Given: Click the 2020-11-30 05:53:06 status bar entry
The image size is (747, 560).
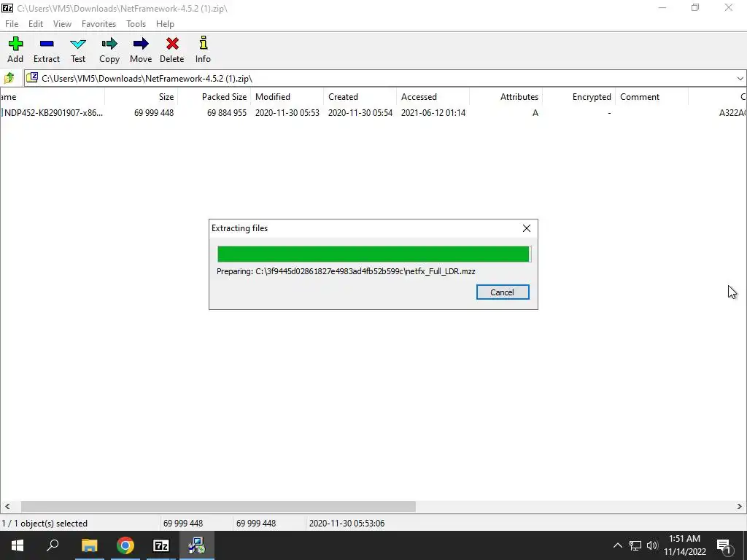Looking at the screenshot, I should tap(347, 524).
